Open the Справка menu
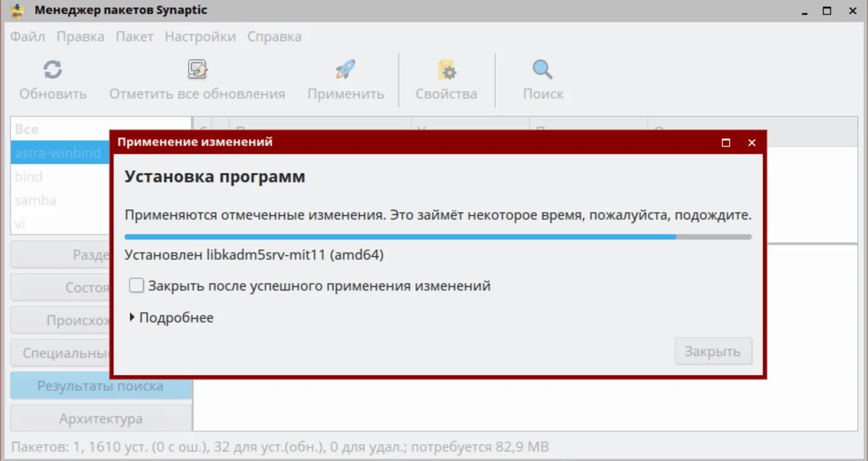Viewport: 868px width, 461px height. tap(274, 36)
